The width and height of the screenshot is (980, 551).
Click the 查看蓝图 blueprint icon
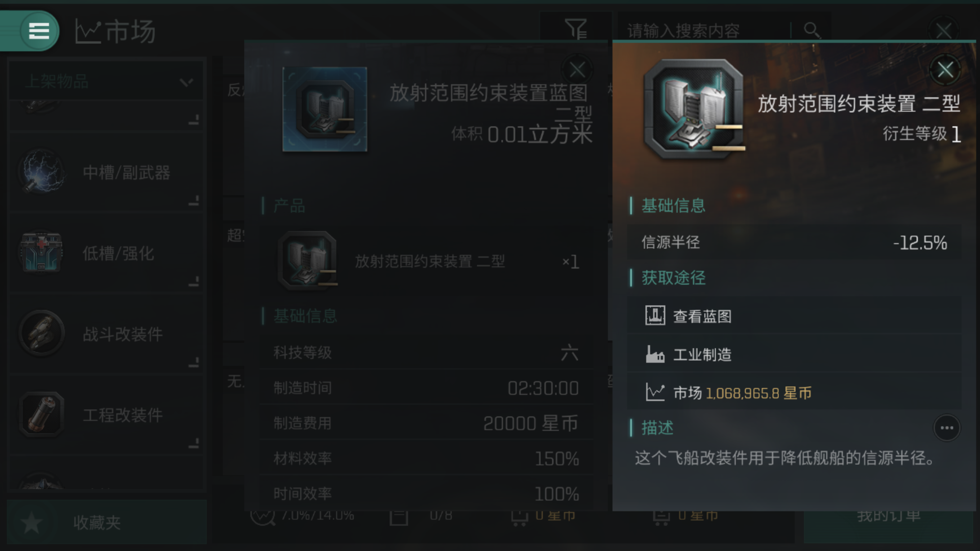click(655, 316)
